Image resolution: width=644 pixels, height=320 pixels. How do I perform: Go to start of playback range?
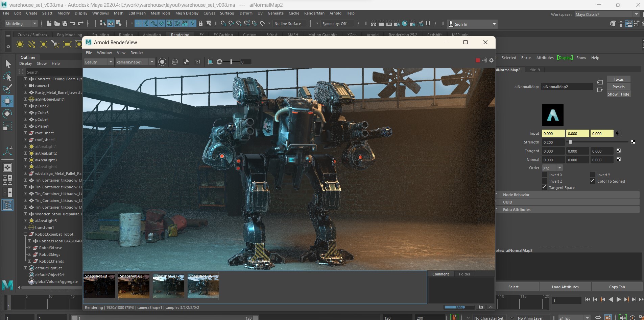coord(588,299)
